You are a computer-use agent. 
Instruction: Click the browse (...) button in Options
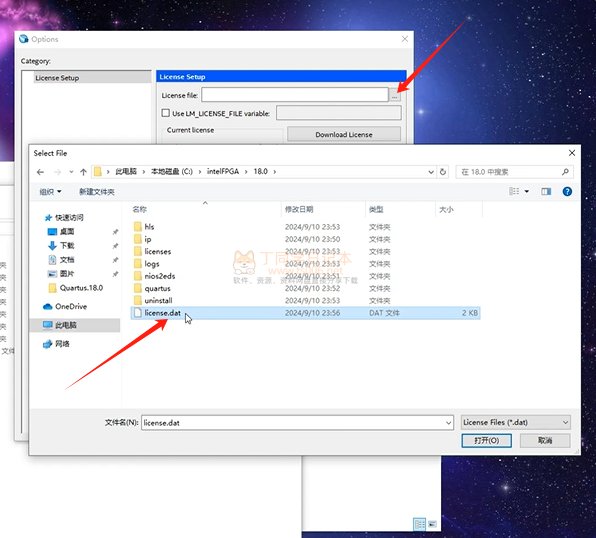point(395,95)
